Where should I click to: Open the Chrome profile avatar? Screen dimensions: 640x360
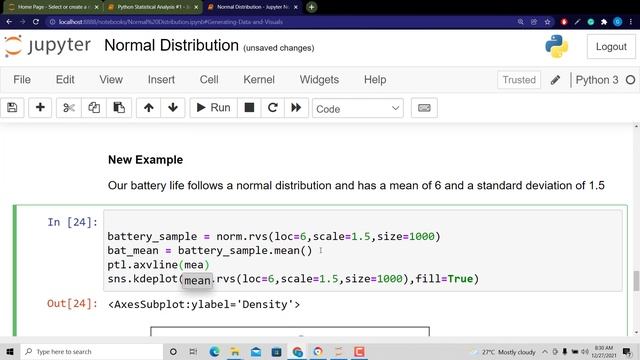coord(618,22)
